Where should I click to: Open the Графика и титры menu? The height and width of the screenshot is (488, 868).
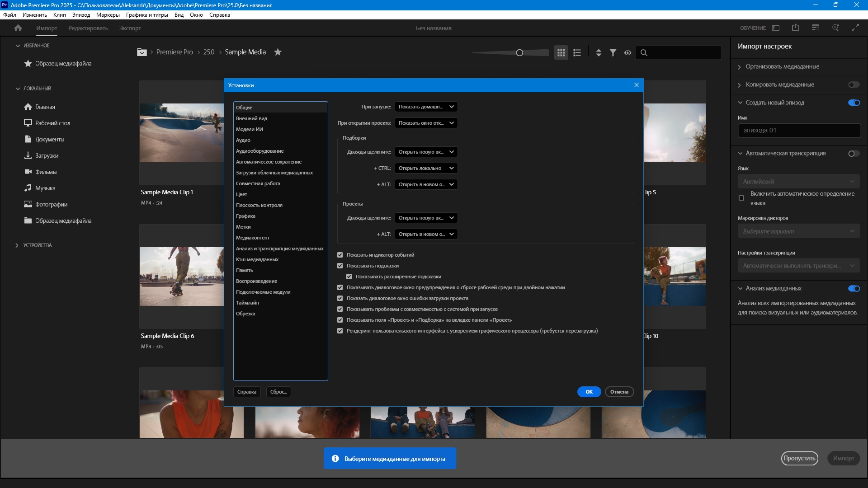[x=147, y=15]
